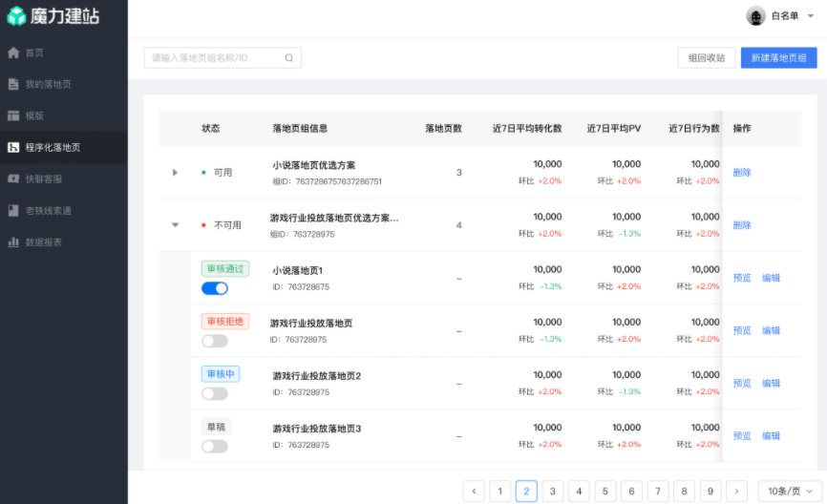
Task: Click the 新建落地页组 button
Action: click(x=778, y=58)
